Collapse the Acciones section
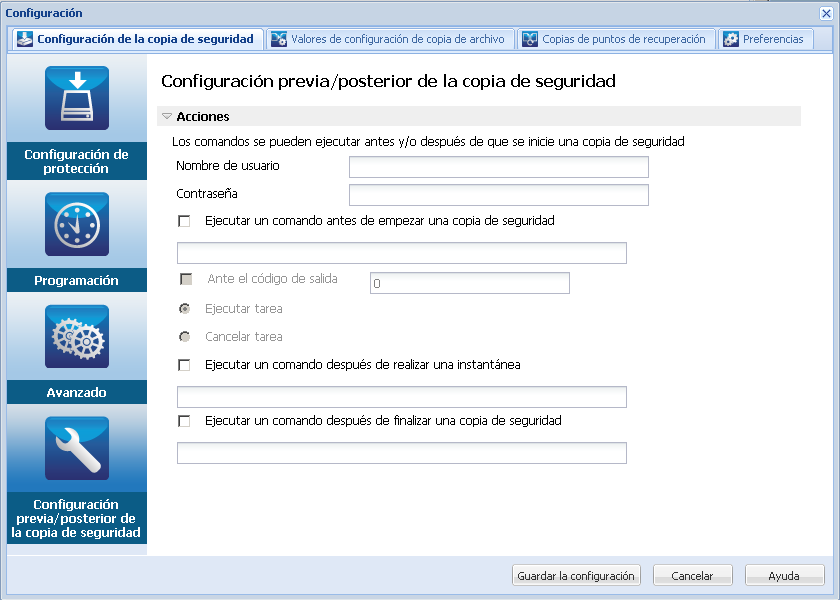Viewport: 840px width, 600px height. [166, 115]
